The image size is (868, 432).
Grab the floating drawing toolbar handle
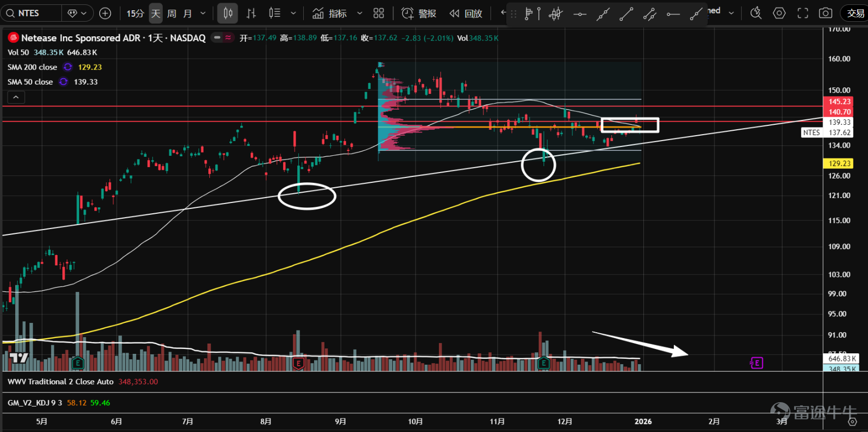[x=513, y=14]
